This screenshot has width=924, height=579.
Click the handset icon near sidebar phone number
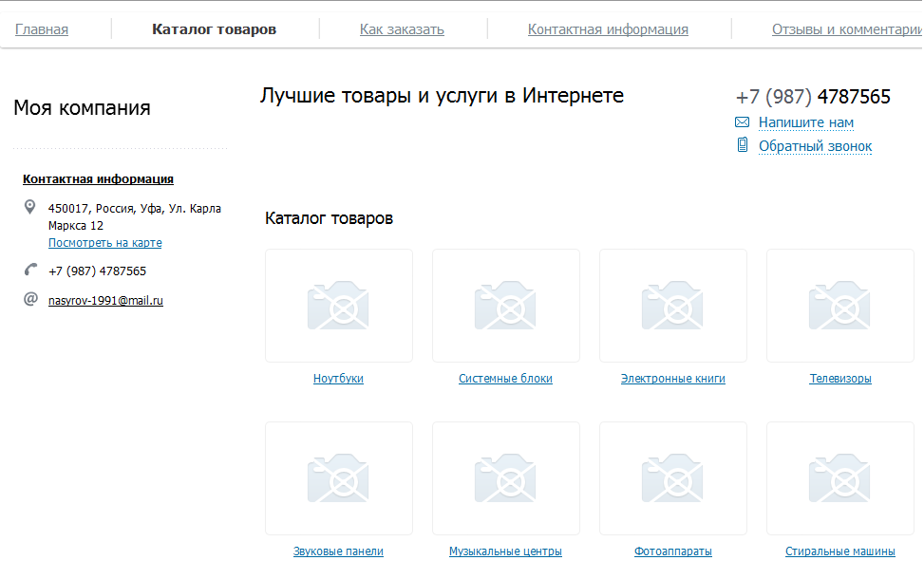[x=30, y=270]
